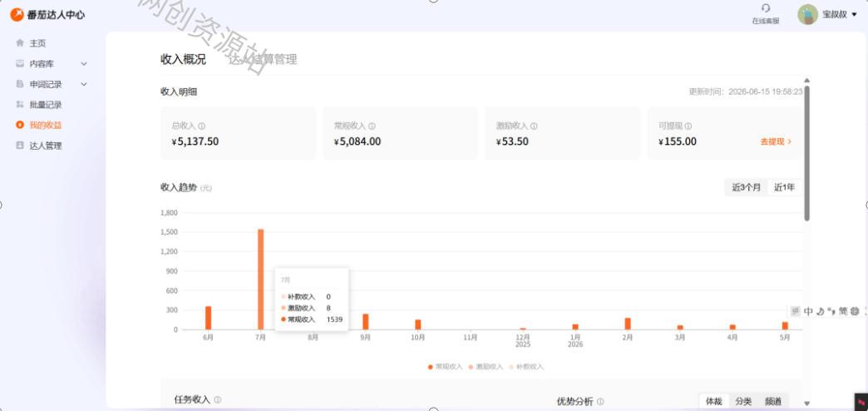This screenshot has height=411, width=868.
Task: Click the 更新时间 timestamp text
Action: [x=746, y=92]
